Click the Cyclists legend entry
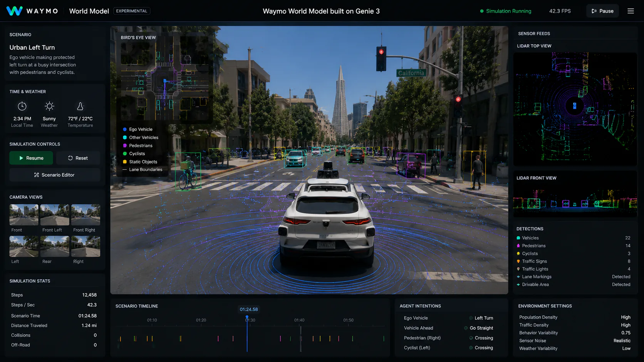 [134, 153]
